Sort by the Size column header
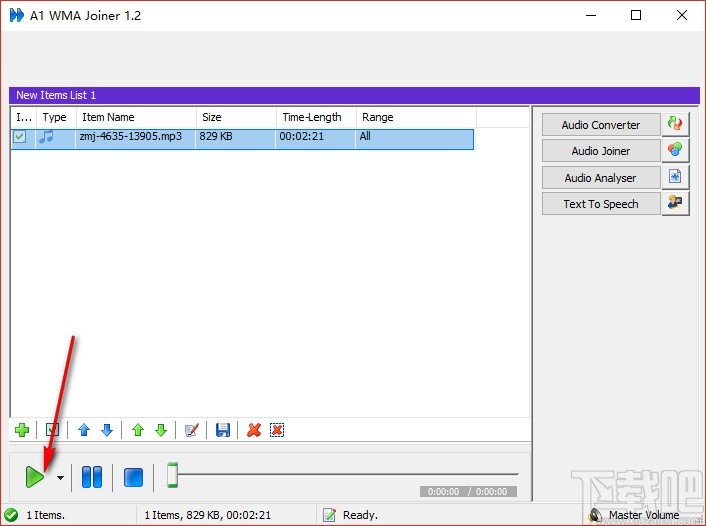 click(236, 117)
